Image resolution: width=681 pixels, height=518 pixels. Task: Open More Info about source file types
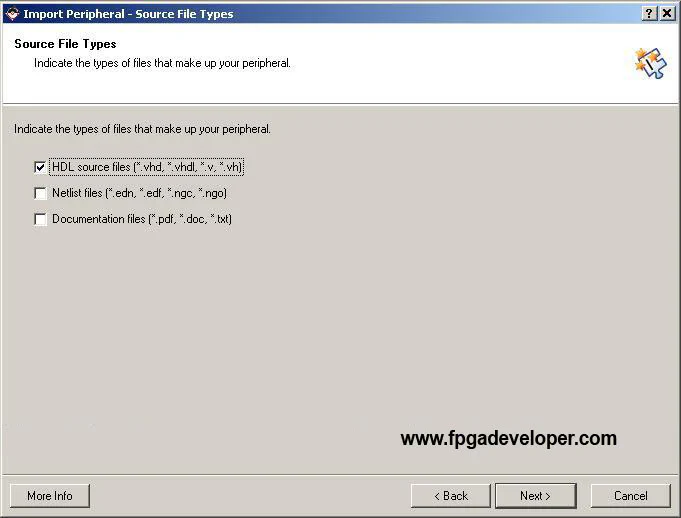pyautogui.click(x=50, y=496)
